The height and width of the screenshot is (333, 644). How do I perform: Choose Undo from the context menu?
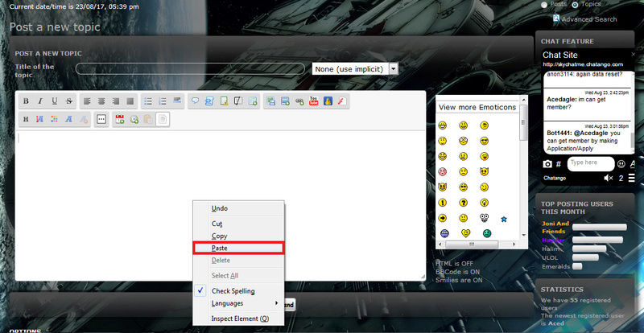coord(238,208)
